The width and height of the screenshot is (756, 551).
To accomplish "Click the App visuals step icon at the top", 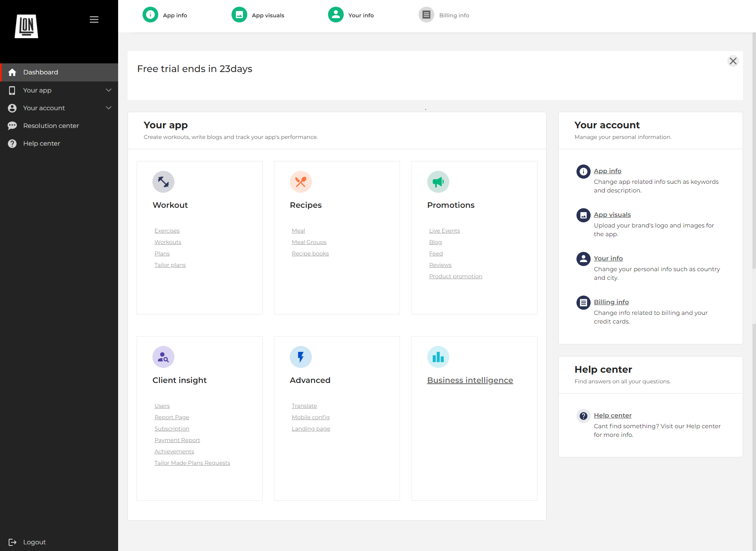I will (239, 15).
